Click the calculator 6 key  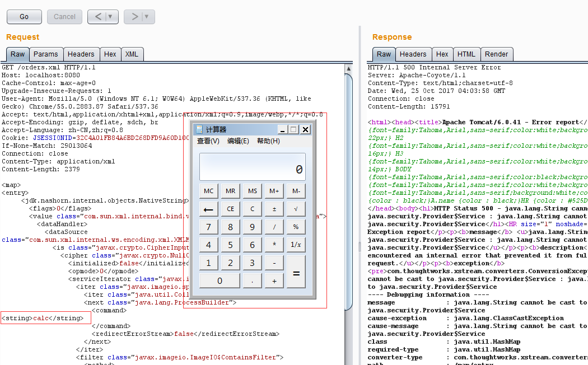pos(253,245)
